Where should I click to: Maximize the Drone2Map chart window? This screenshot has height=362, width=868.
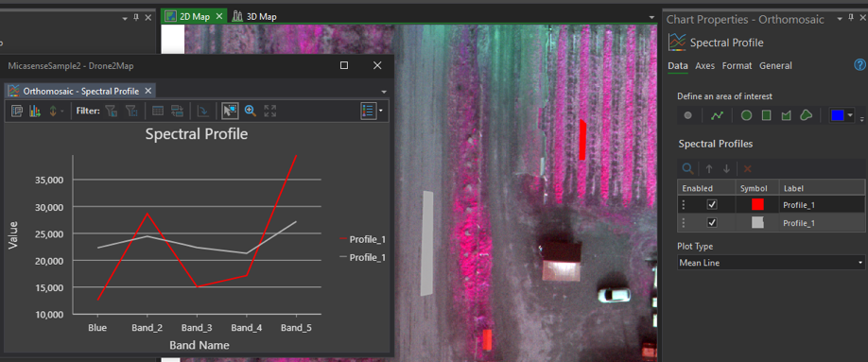tap(344, 65)
